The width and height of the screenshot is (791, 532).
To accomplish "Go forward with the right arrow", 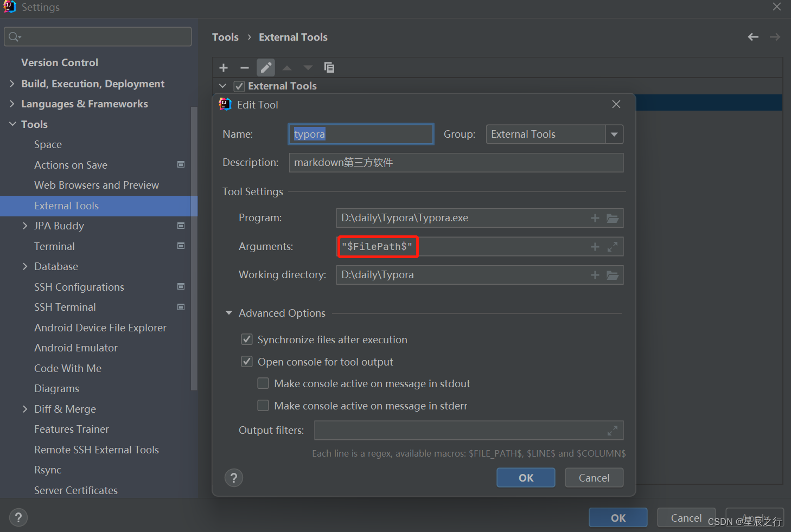I will [x=775, y=37].
